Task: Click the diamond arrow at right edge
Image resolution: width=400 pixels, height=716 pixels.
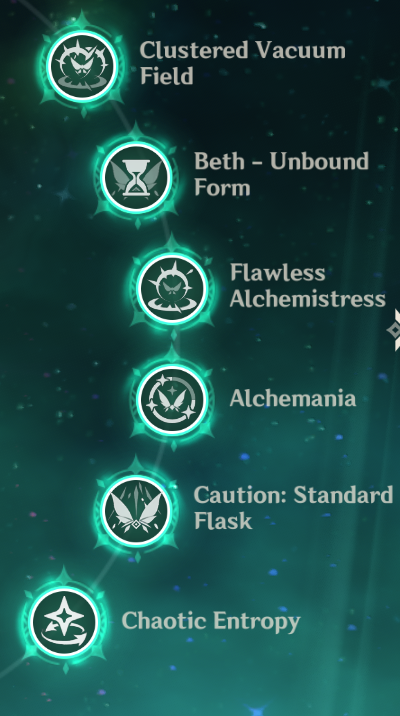Action: (394, 330)
